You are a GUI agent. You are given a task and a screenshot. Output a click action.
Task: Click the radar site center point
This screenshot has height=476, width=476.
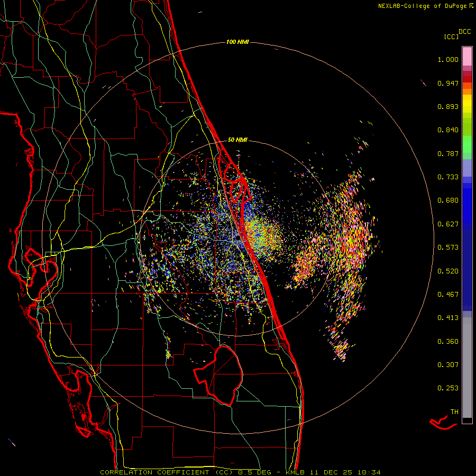click(237, 239)
